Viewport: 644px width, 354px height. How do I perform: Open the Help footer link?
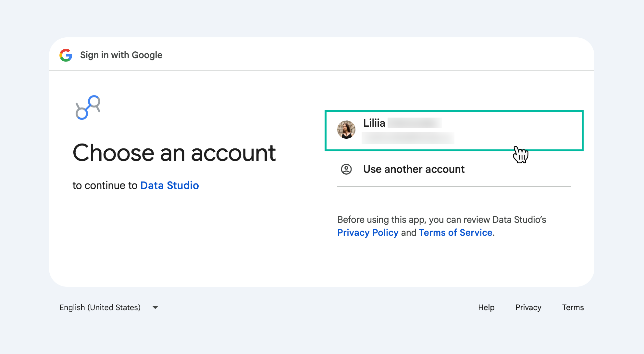pos(486,308)
